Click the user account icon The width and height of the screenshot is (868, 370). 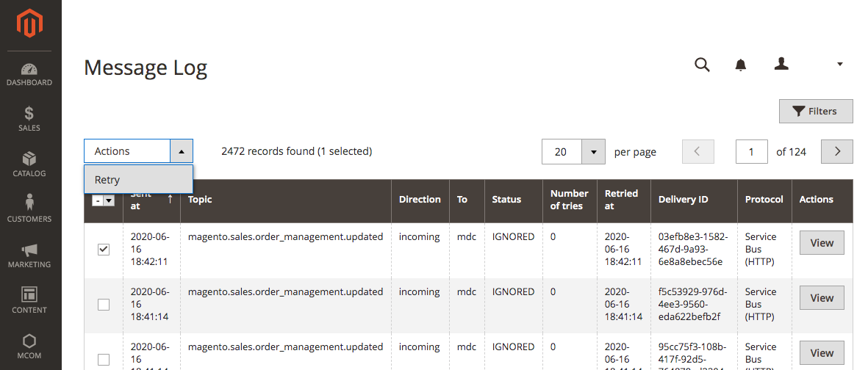click(x=781, y=64)
